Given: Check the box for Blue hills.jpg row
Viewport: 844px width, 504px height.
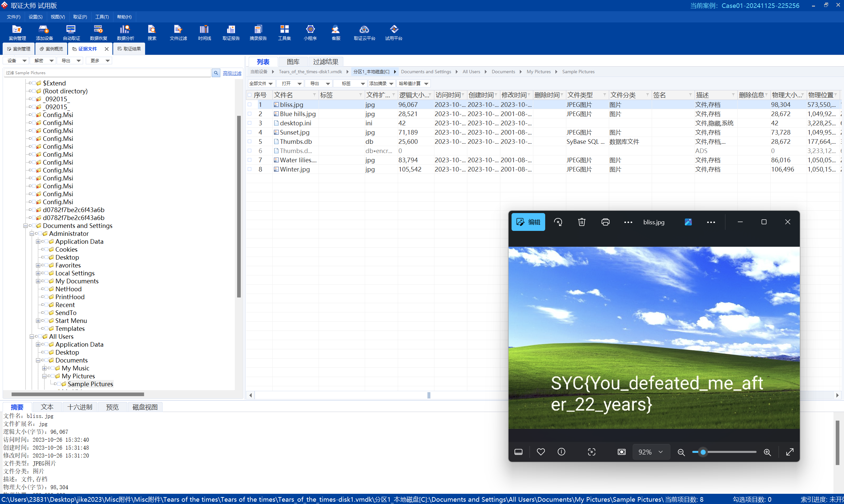Looking at the screenshot, I should point(250,114).
